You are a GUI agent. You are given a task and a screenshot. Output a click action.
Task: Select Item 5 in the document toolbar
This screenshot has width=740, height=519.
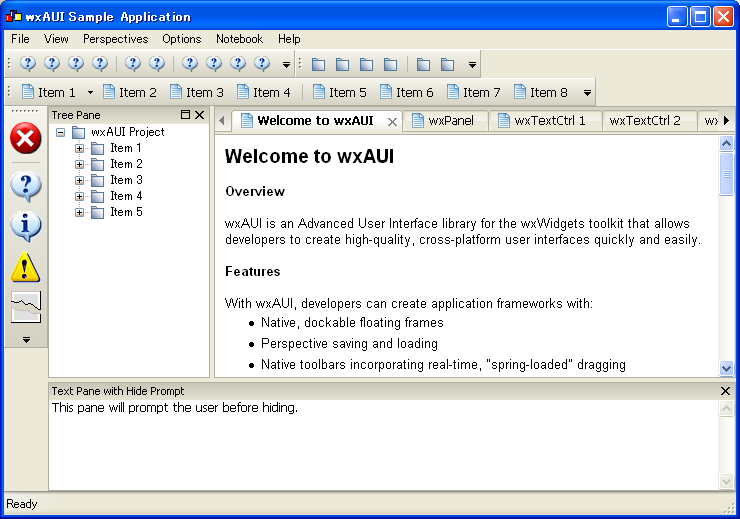(340, 92)
